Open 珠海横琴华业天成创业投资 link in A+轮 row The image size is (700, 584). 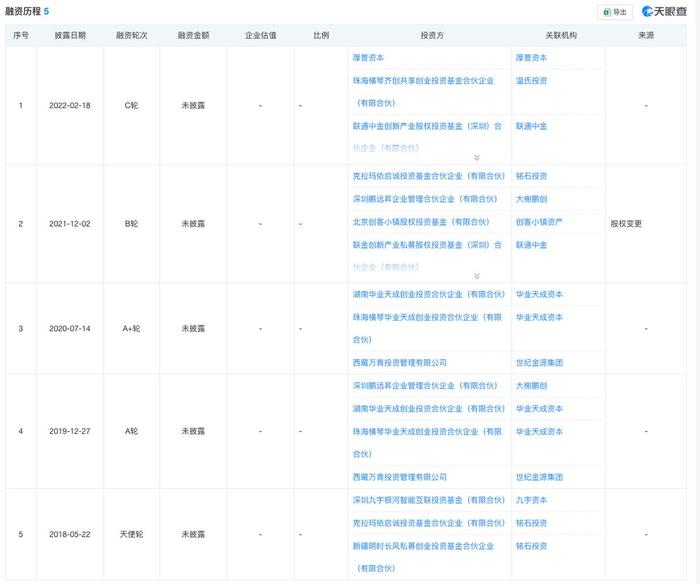coord(427,328)
